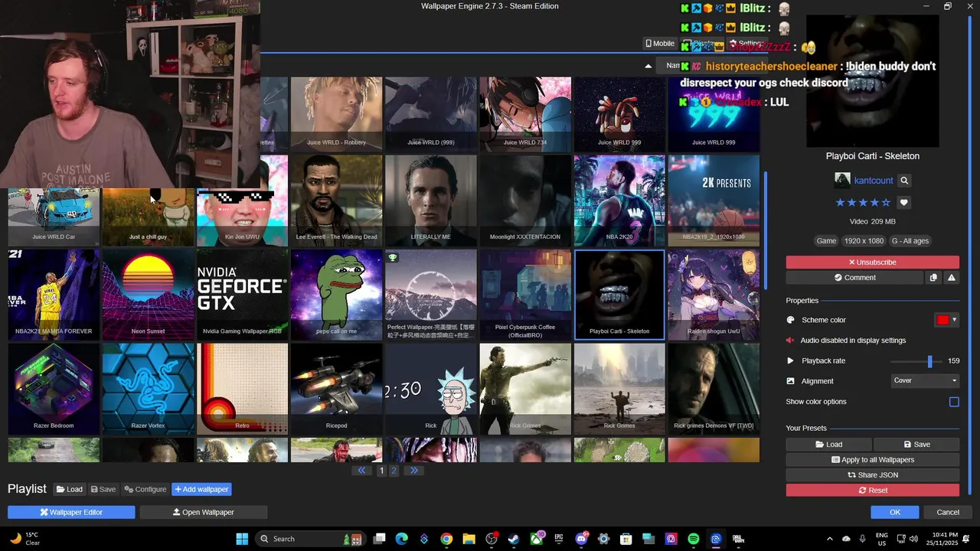The image size is (980, 551).
Task: Load a saved preset
Action: click(828, 445)
